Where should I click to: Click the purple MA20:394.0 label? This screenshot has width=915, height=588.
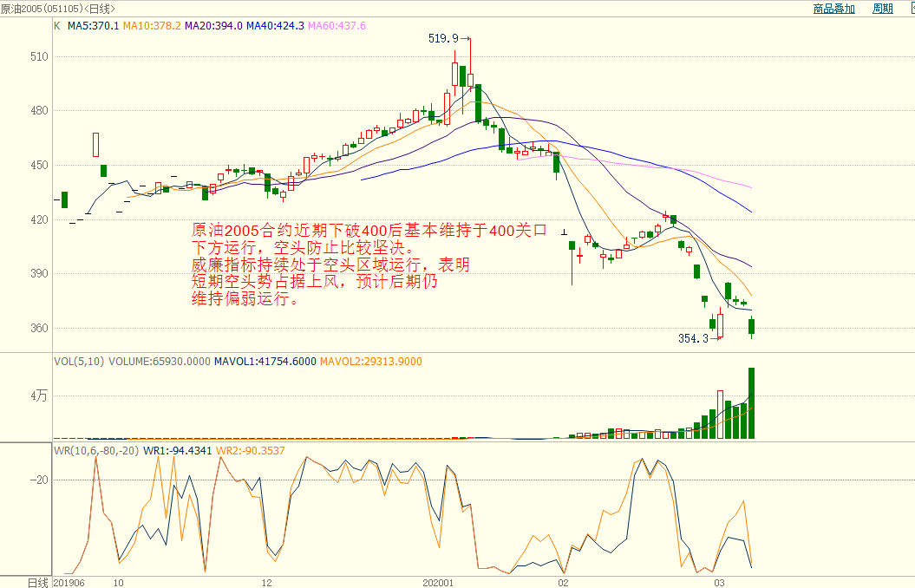click(213, 26)
